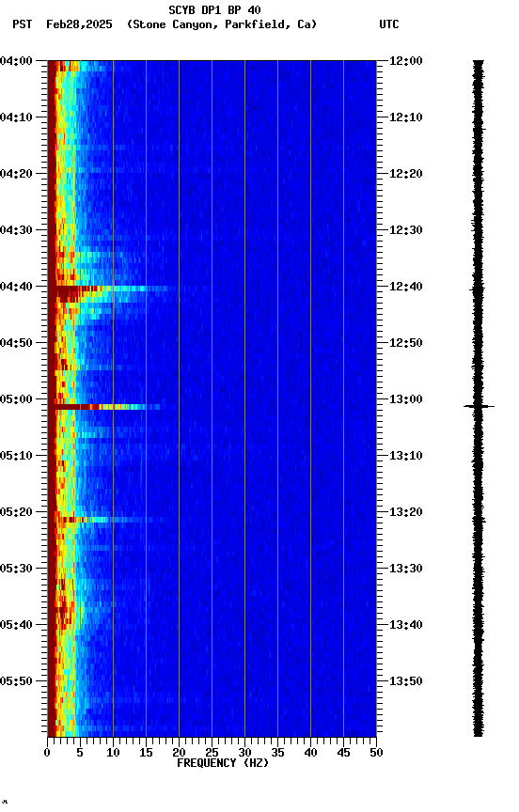Click the PST time label '04:10'
This screenshot has height=812, width=519.
pyautogui.click(x=16, y=117)
